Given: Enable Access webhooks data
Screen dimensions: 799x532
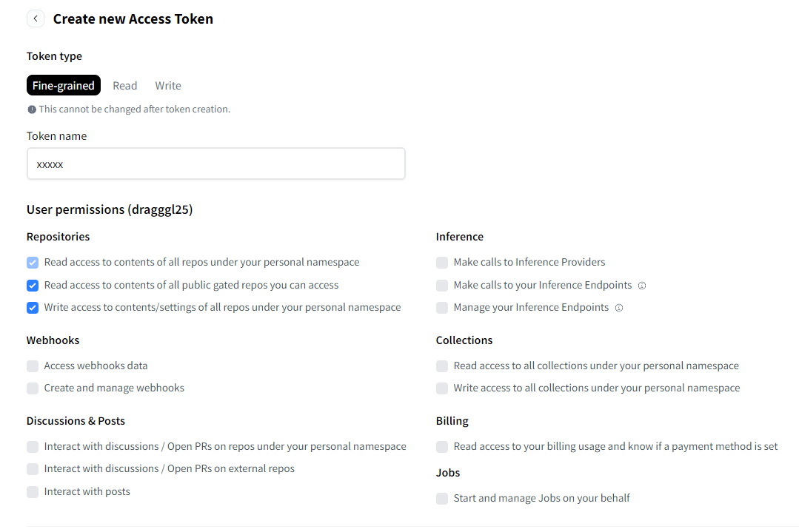Looking at the screenshot, I should [33, 366].
